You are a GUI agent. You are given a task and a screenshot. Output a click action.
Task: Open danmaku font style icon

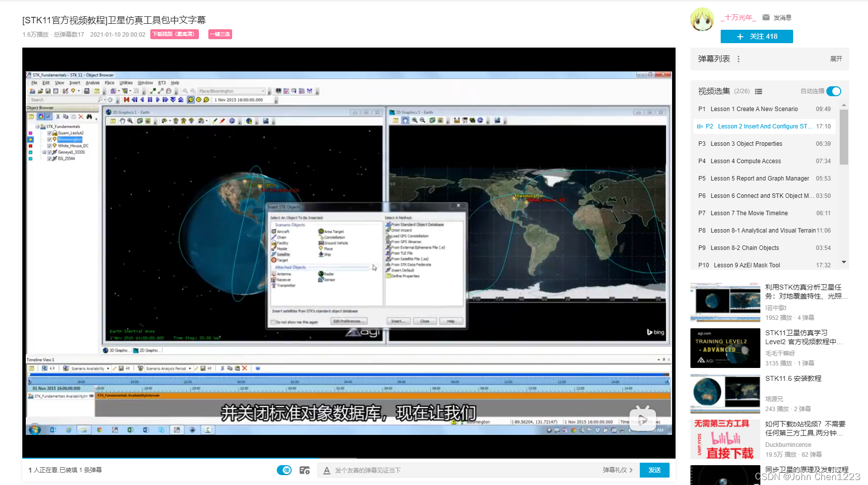[x=327, y=470]
